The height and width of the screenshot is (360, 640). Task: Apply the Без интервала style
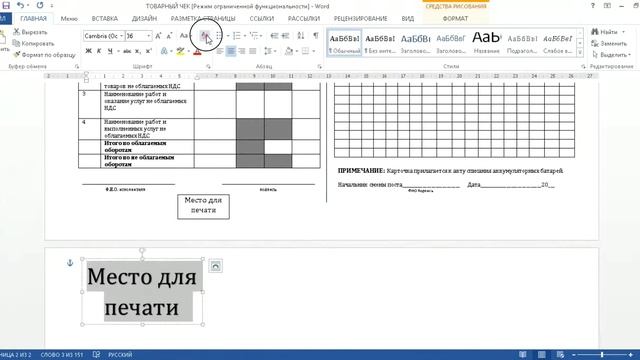point(380,42)
